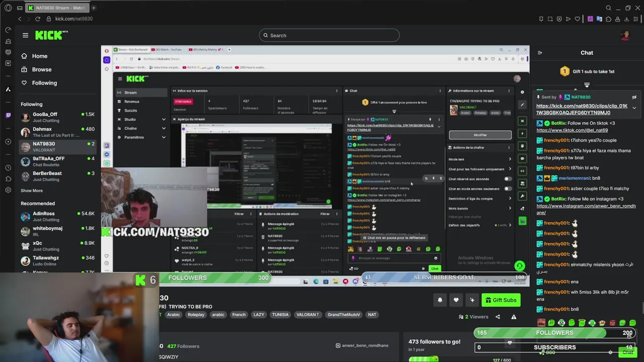Click the pin icon in browser toolbar
644x362 pixels.
point(541,19)
